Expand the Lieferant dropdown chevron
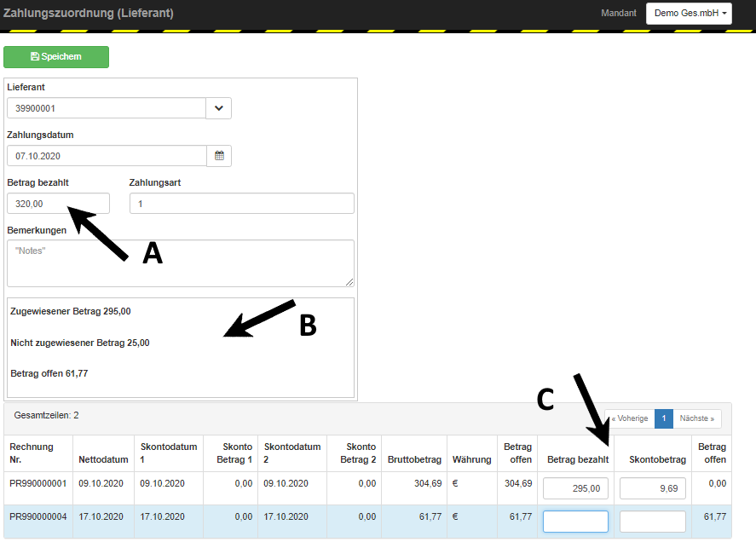The image size is (756, 542). pos(219,108)
